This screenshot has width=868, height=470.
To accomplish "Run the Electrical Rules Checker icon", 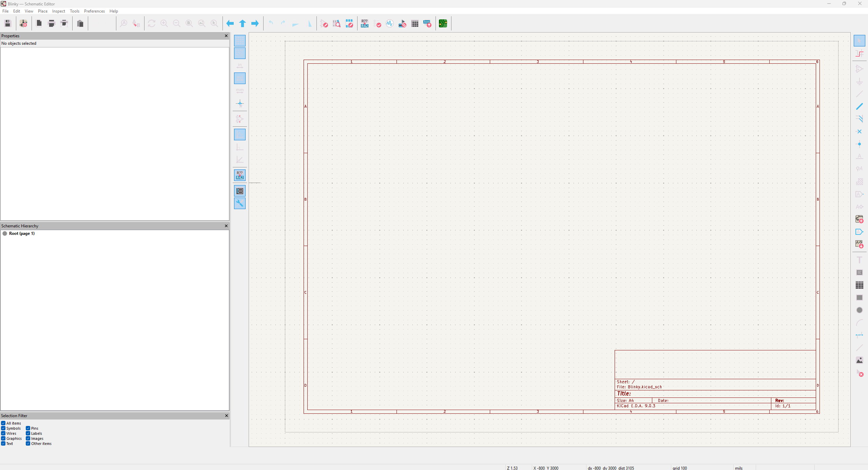I will click(x=377, y=23).
